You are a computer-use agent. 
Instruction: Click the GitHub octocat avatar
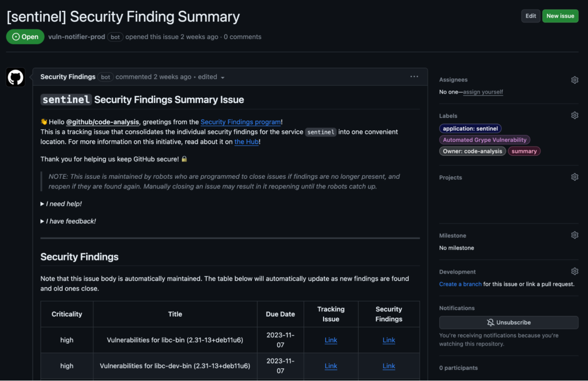pyautogui.click(x=15, y=76)
